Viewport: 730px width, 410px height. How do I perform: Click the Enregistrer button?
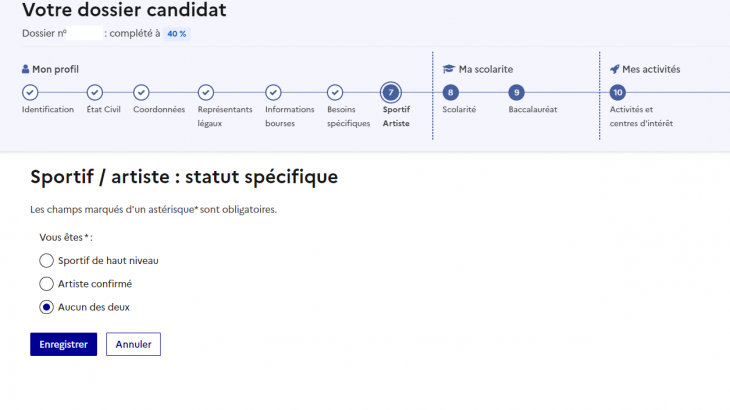[x=63, y=344]
